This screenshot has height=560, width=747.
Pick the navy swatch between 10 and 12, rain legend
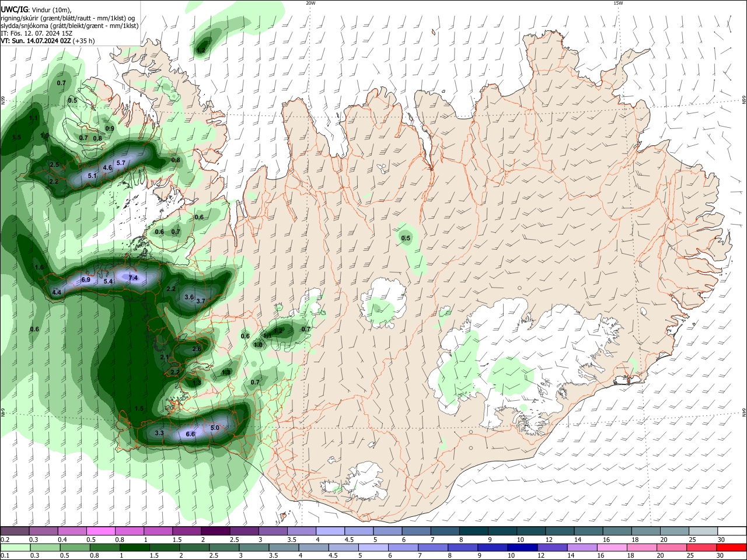click(521, 547)
